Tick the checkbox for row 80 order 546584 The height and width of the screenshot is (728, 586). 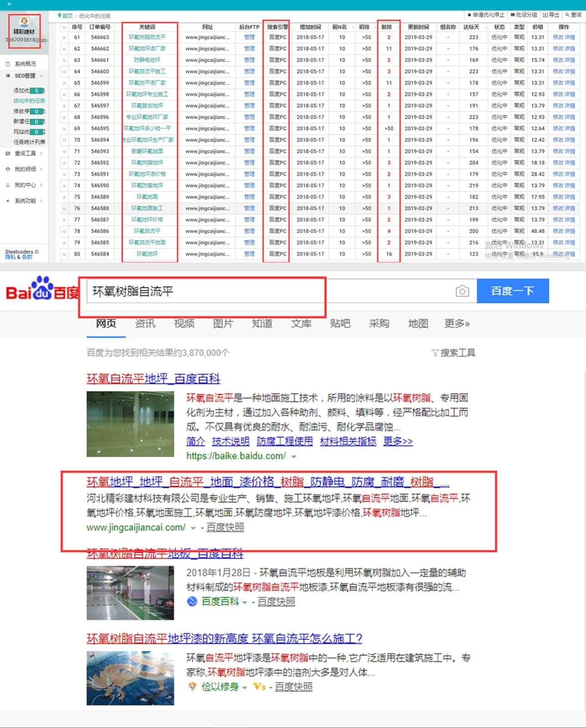coord(64,254)
